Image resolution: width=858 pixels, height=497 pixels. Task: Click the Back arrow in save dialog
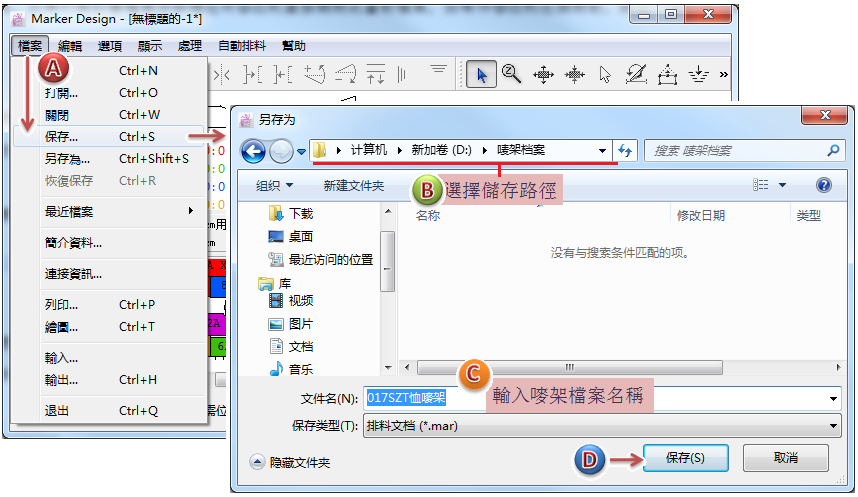(x=254, y=151)
